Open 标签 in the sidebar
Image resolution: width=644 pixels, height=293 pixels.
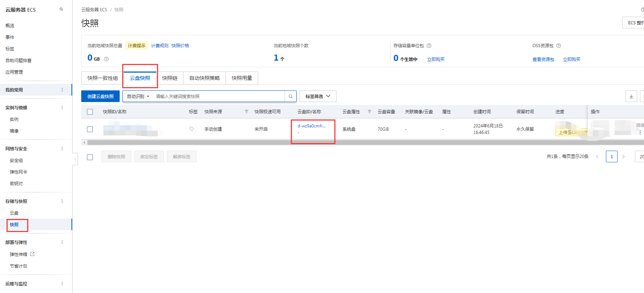pyautogui.click(x=10, y=49)
